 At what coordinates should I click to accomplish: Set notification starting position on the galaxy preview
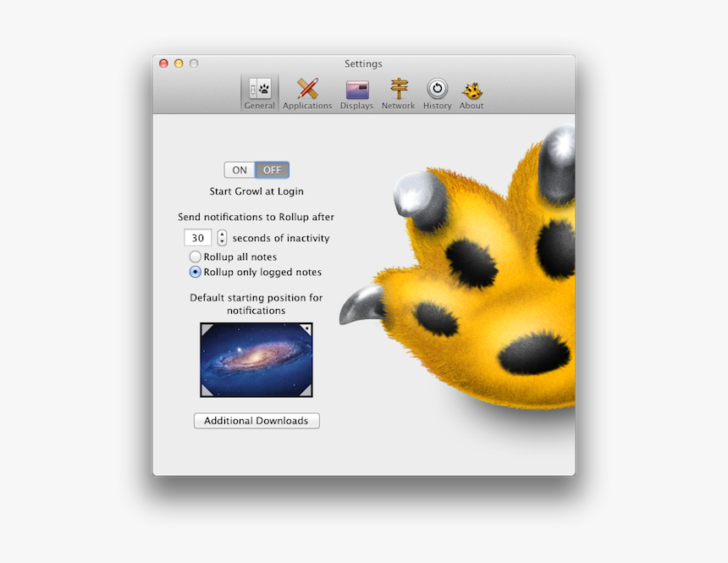point(256,360)
